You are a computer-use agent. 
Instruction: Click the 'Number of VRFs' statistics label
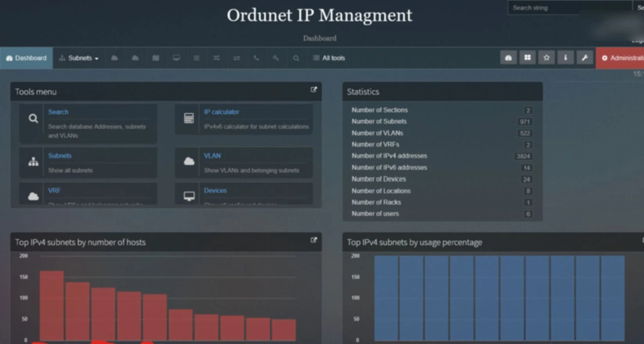click(375, 145)
